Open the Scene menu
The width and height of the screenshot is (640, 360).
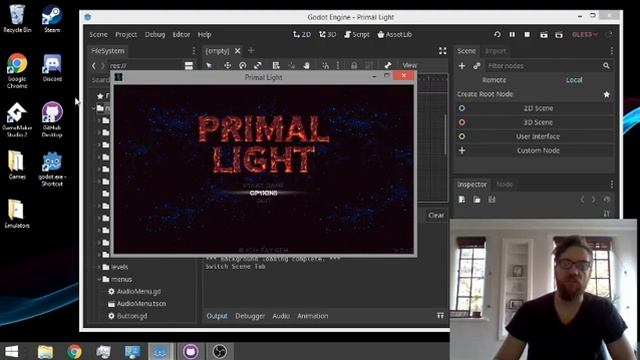(98, 35)
